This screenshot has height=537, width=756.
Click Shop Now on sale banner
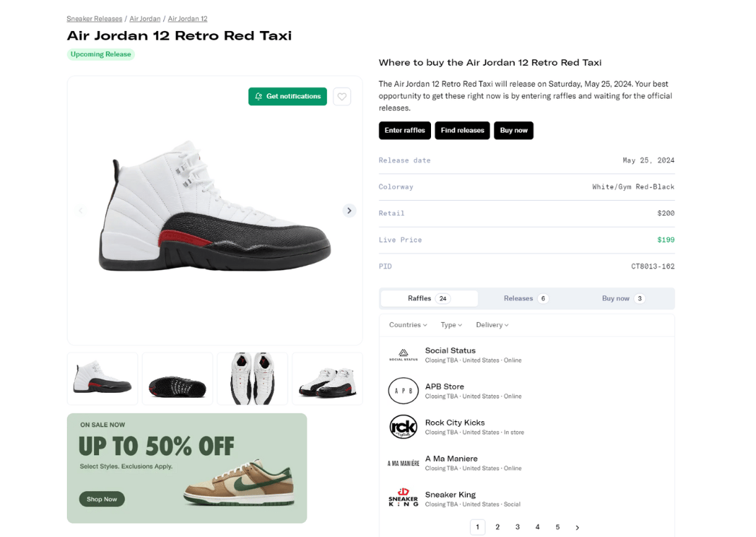pos(102,499)
